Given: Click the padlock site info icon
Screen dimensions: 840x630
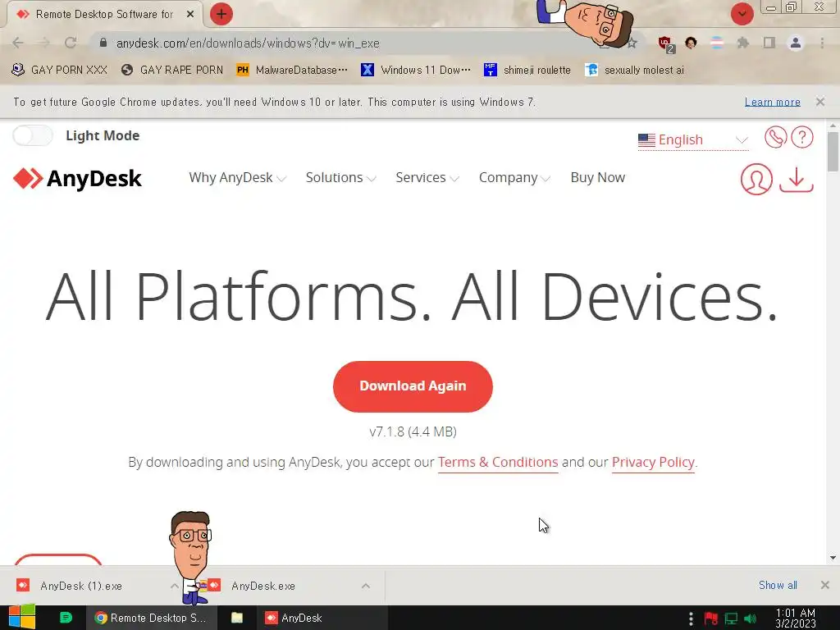Looking at the screenshot, I should click(103, 43).
